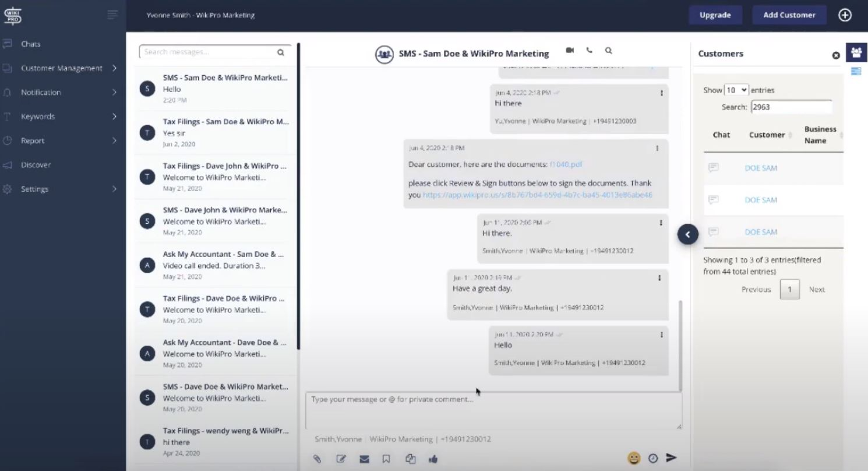Click the Customers panel group icon
This screenshot has height=471, width=868.
click(x=856, y=52)
